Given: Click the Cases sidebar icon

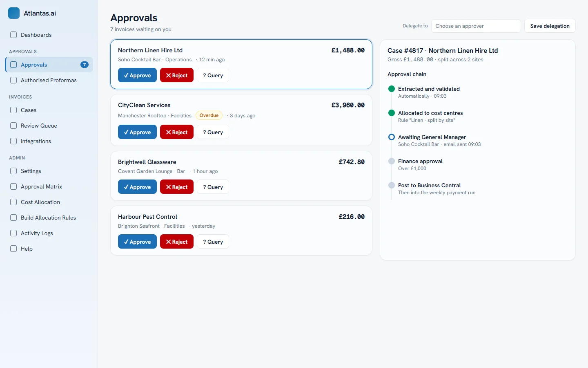Looking at the screenshot, I should [13, 110].
